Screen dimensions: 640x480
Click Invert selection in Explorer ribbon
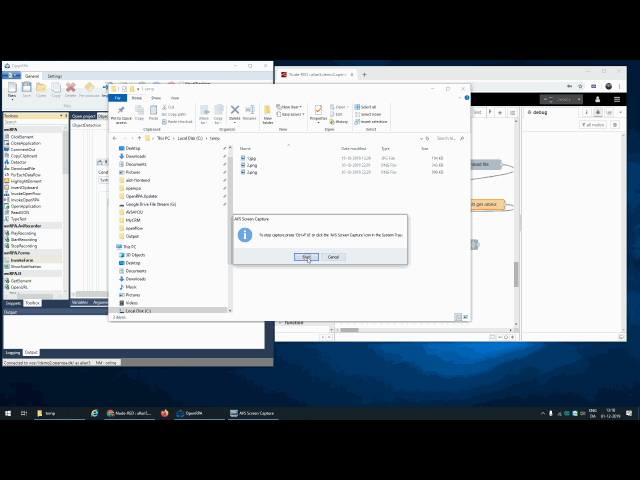(x=371, y=122)
